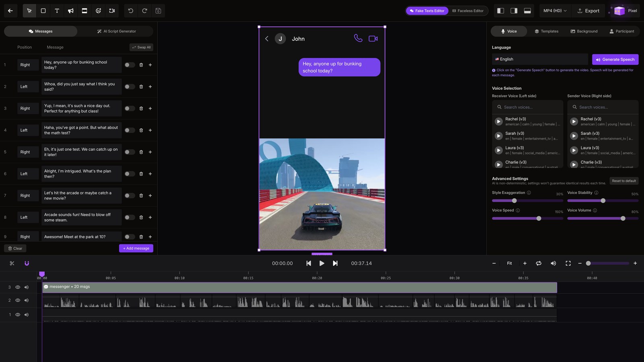Mute audio on track 2
This screenshot has height=362, width=644.
coord(27,300)
